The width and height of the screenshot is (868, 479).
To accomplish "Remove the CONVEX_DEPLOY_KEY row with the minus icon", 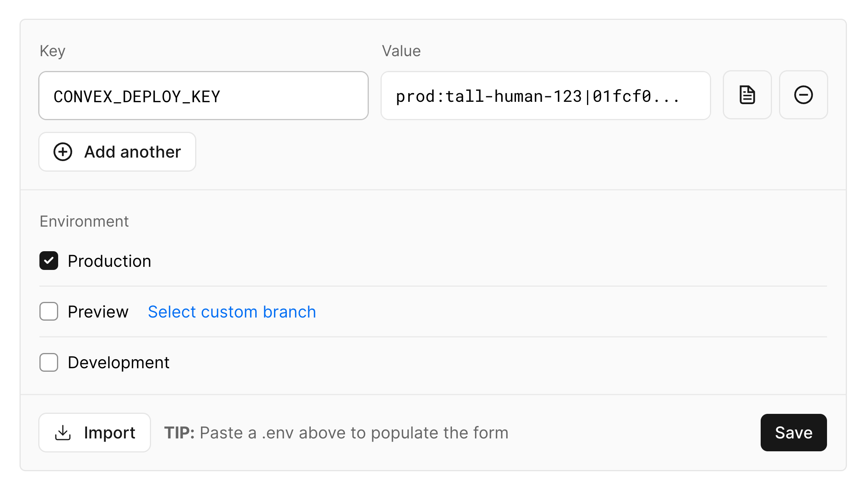I will (x=803, y=95).
